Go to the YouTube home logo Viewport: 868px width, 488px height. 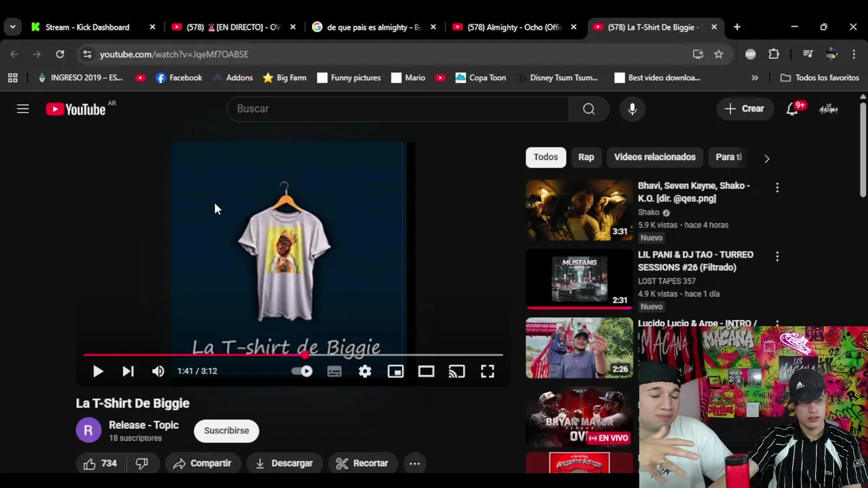tap(76, 109)
